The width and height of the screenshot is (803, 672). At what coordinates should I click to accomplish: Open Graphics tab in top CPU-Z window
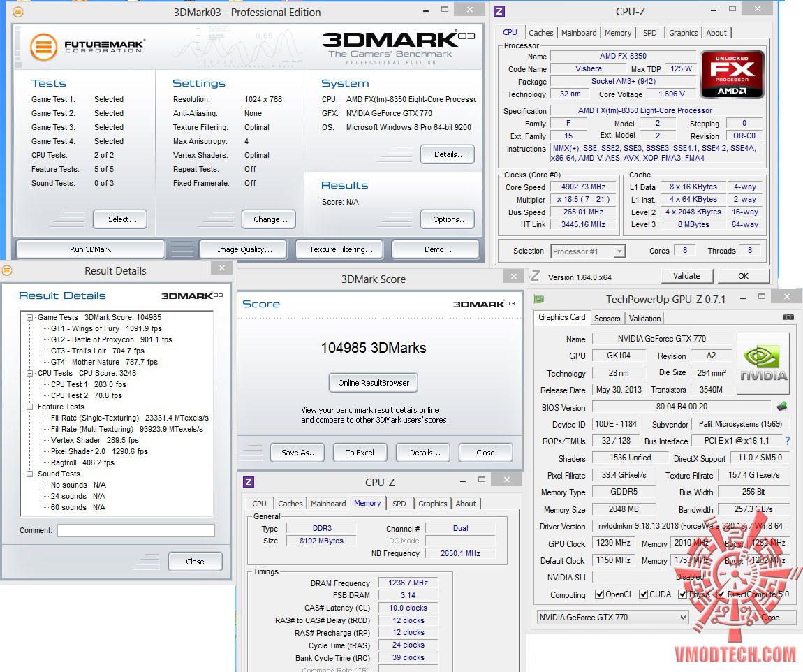683,33
